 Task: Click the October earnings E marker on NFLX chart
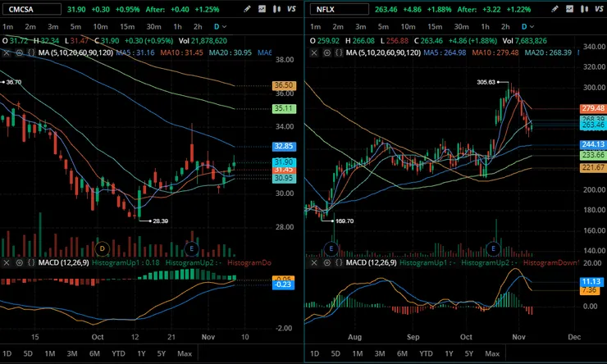pos(493,248)
